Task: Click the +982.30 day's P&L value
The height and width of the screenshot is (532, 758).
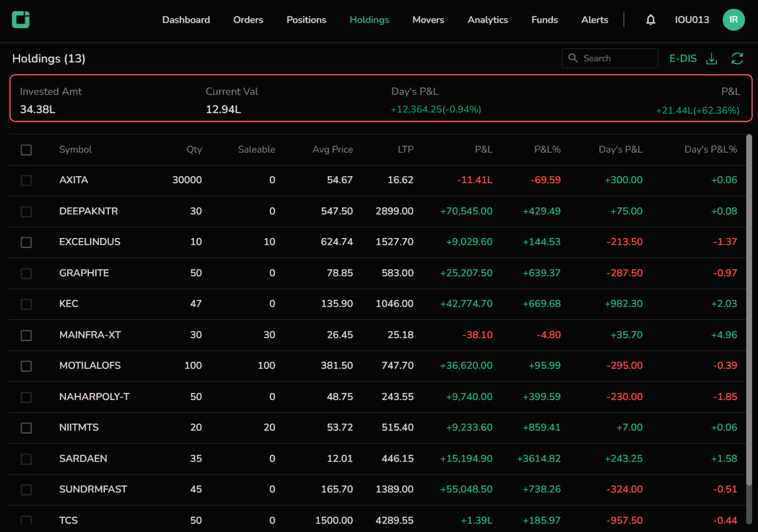Action: (x=623, y=304)
